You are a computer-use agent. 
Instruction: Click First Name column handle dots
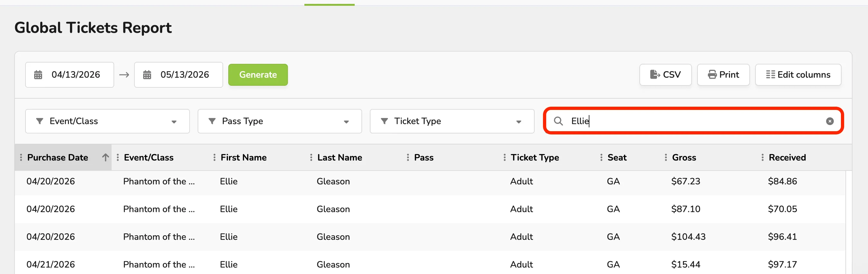tap(214, 157)
